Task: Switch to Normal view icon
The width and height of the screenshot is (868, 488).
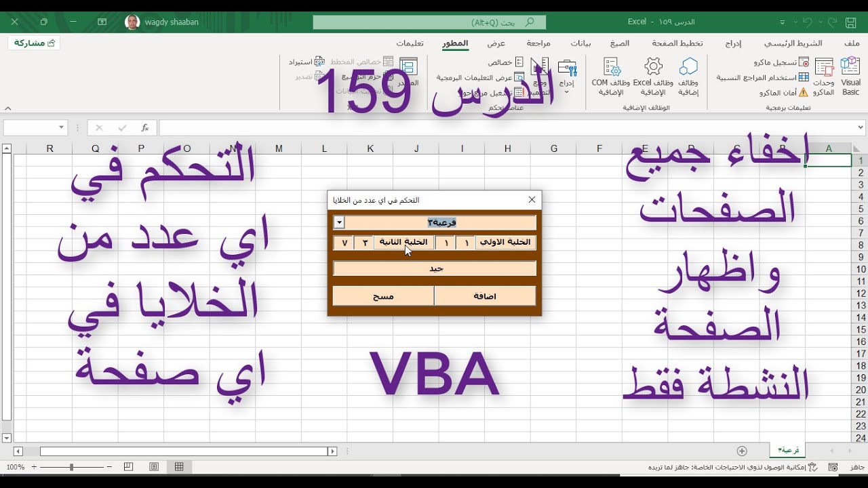Action: [x=179, y=467]
